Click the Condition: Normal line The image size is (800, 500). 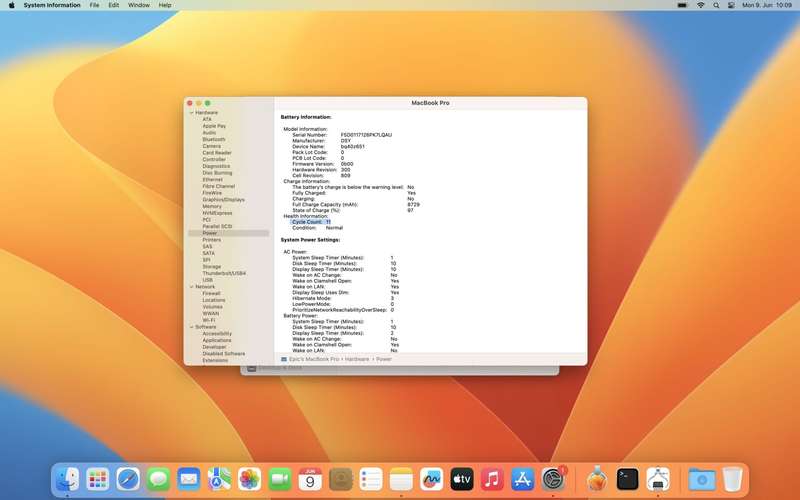pos(317,228)
